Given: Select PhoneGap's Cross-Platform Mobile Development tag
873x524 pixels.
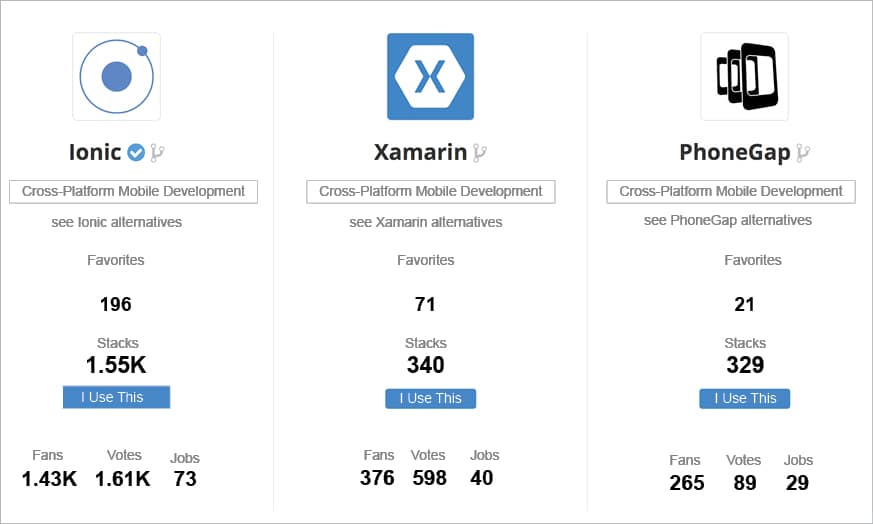Looking at the screenshot, I should (x=731, y=191).
